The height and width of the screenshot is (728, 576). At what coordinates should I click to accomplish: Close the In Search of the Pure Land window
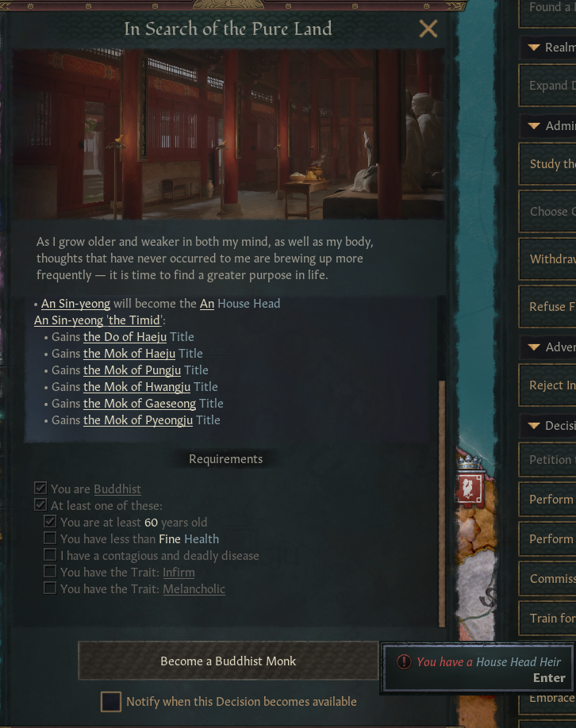tap(428, 29)
